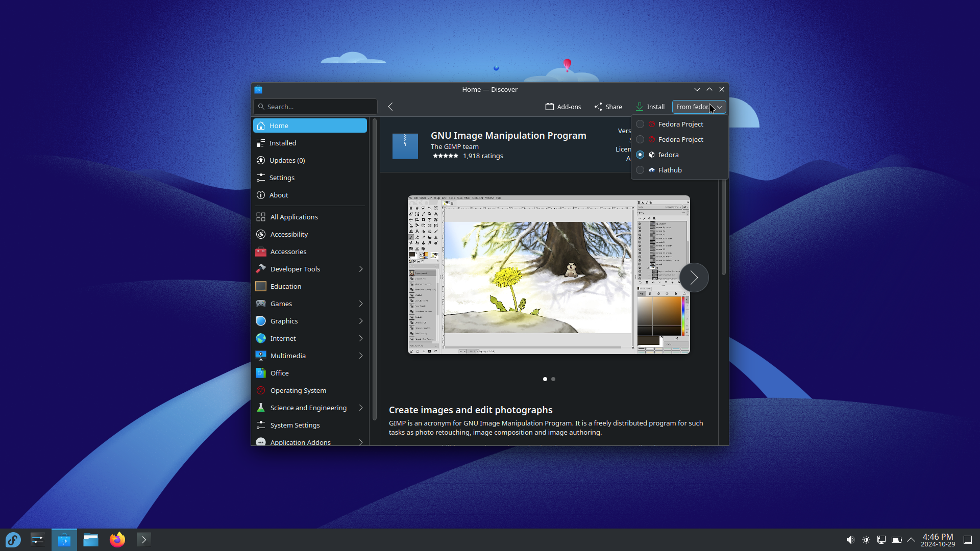The height and width of the screenshot is (551, 980).
Task: Select the second Fedora Project source
Action: point(680,139)
